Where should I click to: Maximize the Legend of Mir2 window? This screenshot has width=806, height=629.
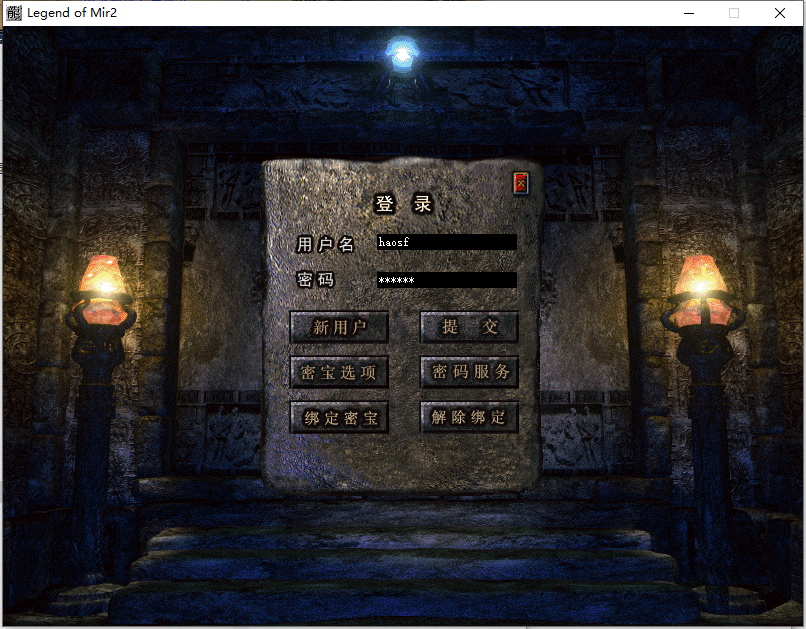(x=734, y=13)
